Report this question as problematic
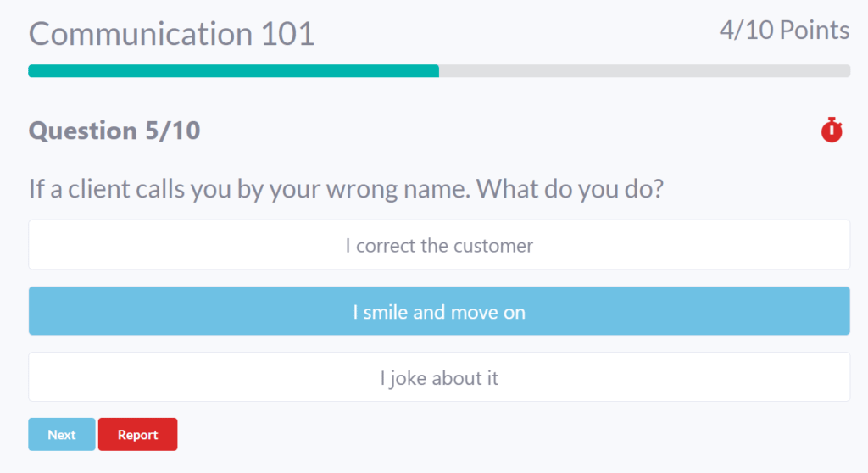 coord(137,435)
